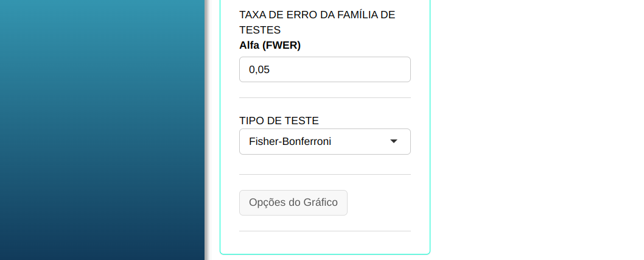The width and height of the screenshot is (644, 260).
Task: Open the Tipo de Teste dropdown
Action: pos(324,142)
